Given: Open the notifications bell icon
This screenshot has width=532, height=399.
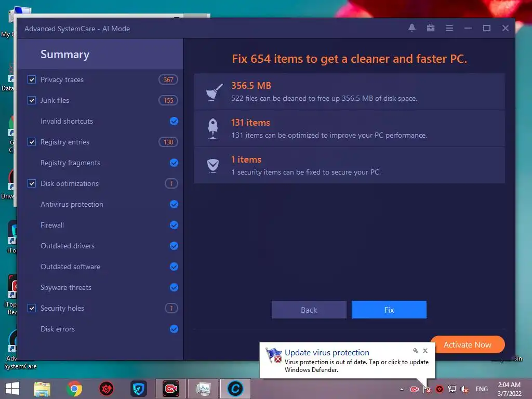Looking at the screenshot, I should click(x=412, y=28).
